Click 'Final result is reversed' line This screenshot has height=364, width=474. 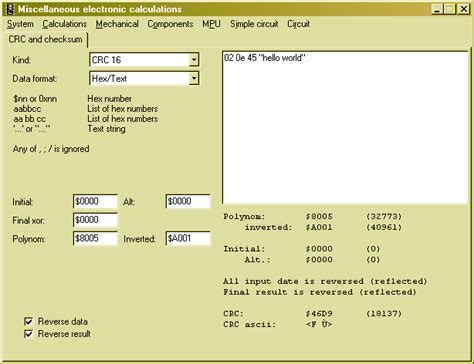320,292
